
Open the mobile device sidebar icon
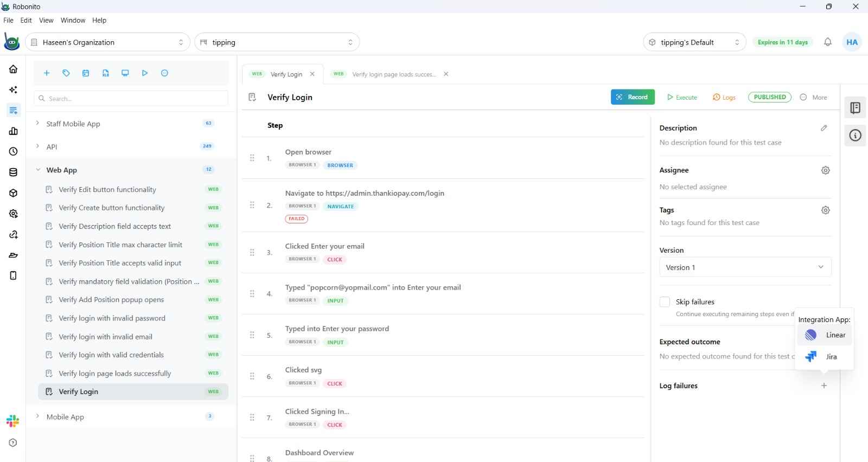tap(13, 275)
